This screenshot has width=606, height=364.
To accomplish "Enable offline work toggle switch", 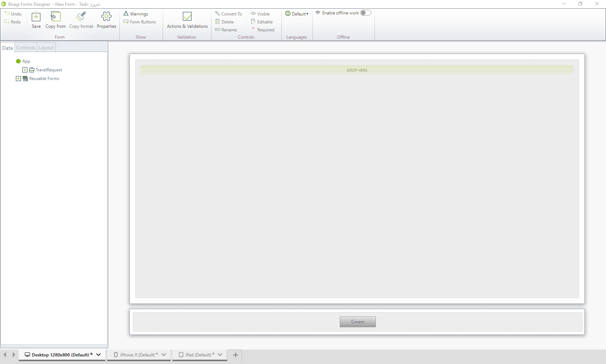I will click(x=365, y=13).
